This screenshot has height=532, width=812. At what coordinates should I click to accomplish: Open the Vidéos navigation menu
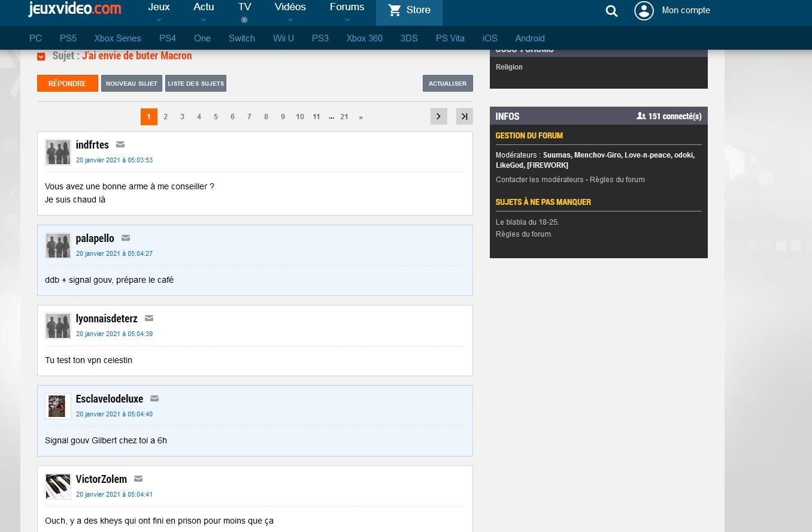click(x=290, y=12)
